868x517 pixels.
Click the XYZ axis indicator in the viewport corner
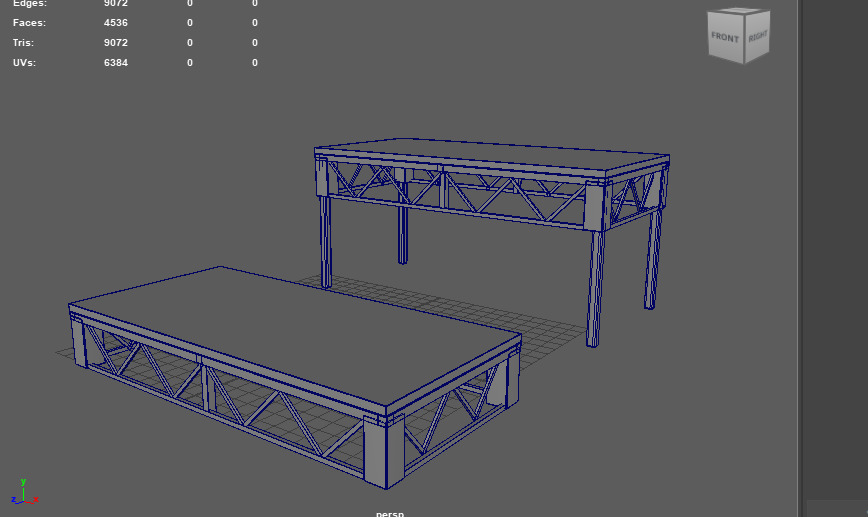point(24,492)
